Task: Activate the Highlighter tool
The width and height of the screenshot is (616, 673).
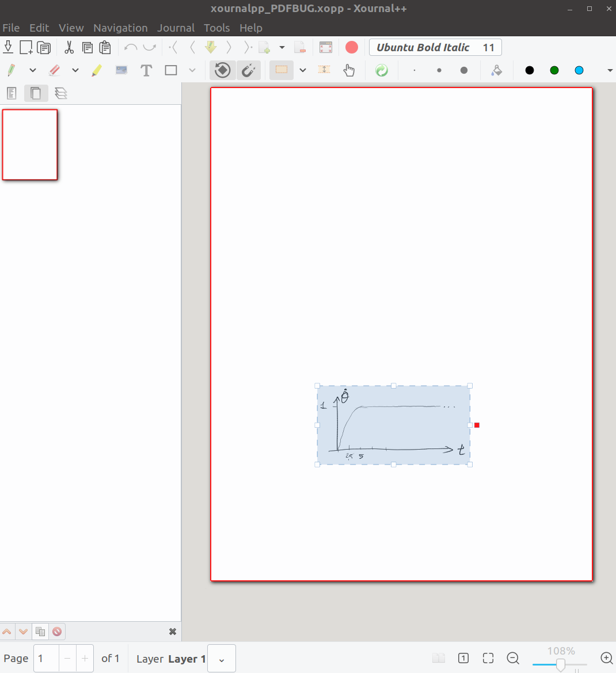Action: click(96, 70)
